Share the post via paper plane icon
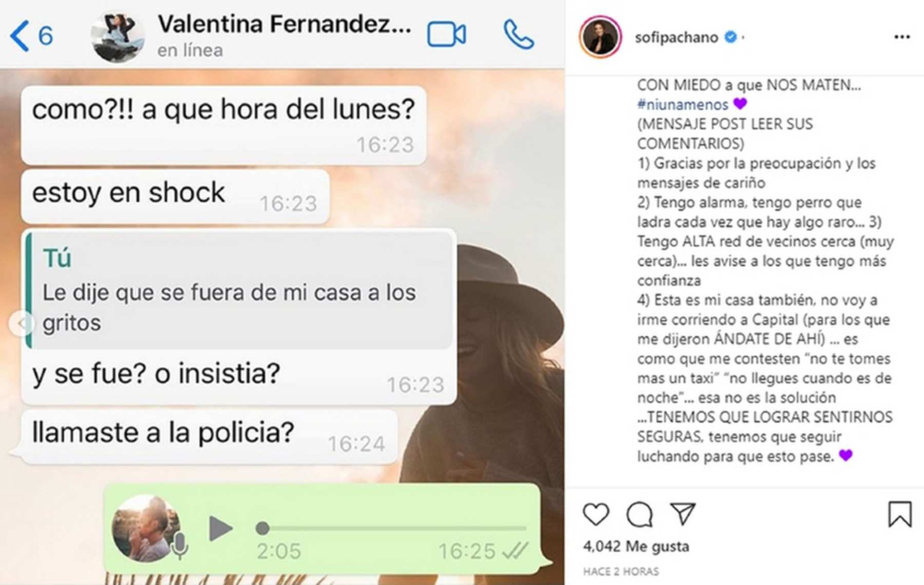The width and height of the screenshot is (924, 585). (683, 513)
